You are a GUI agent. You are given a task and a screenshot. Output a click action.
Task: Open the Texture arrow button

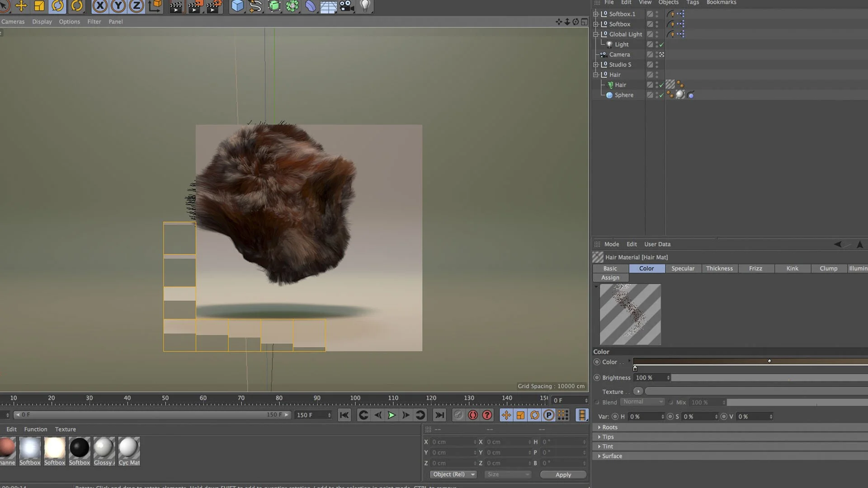point(638,391)
